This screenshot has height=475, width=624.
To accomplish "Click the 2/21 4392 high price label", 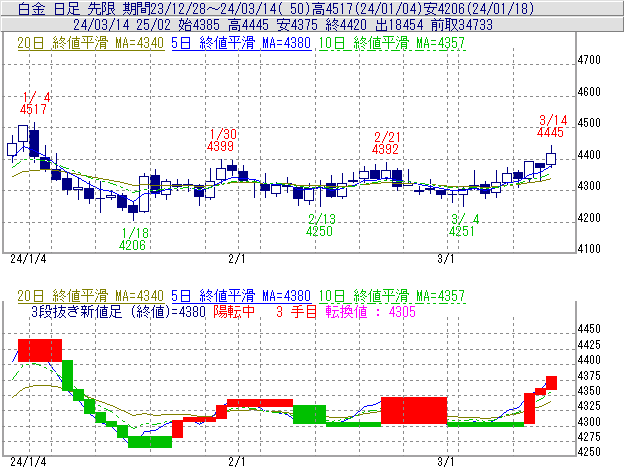I will click(386, 143).
